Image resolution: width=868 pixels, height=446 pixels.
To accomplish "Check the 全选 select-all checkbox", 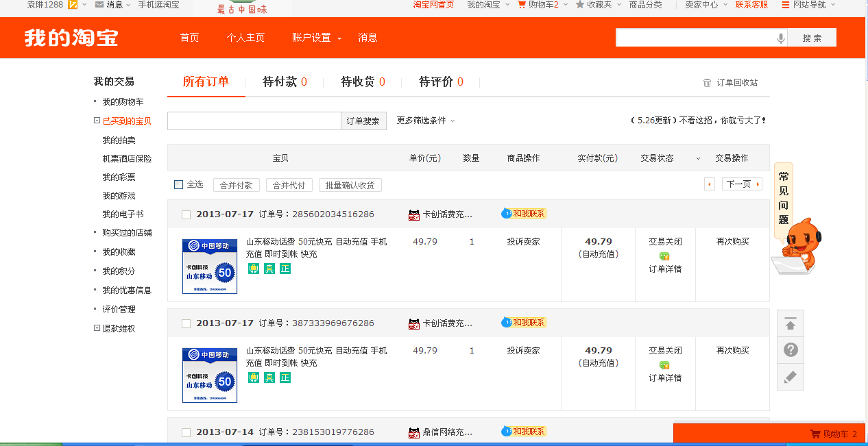I will click(x=179, y=184).
